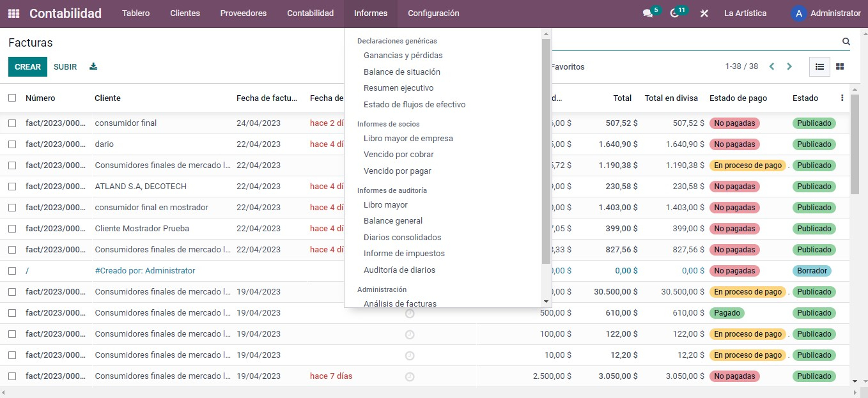Open optional columns menu in table header

point(842,98)
